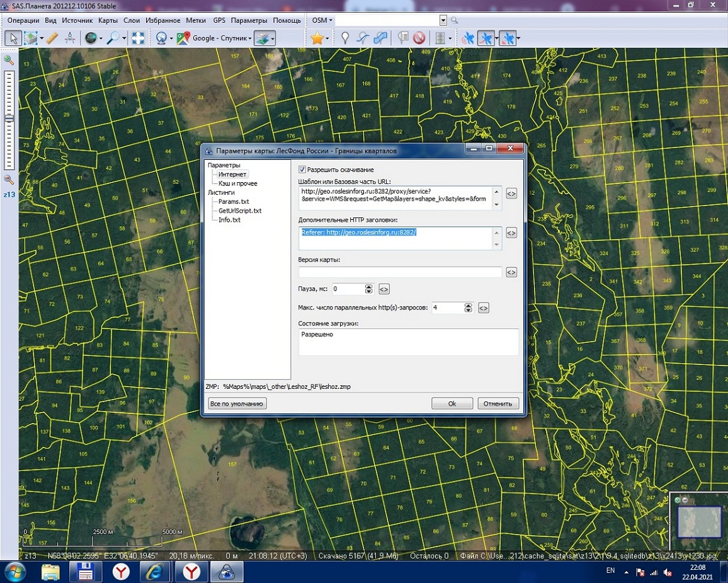Image resolution: width=728 pixels, height=583 pixels.
Task: Open the 'Метки' menu
Action: pyautogui.click(x=196, y=20)
